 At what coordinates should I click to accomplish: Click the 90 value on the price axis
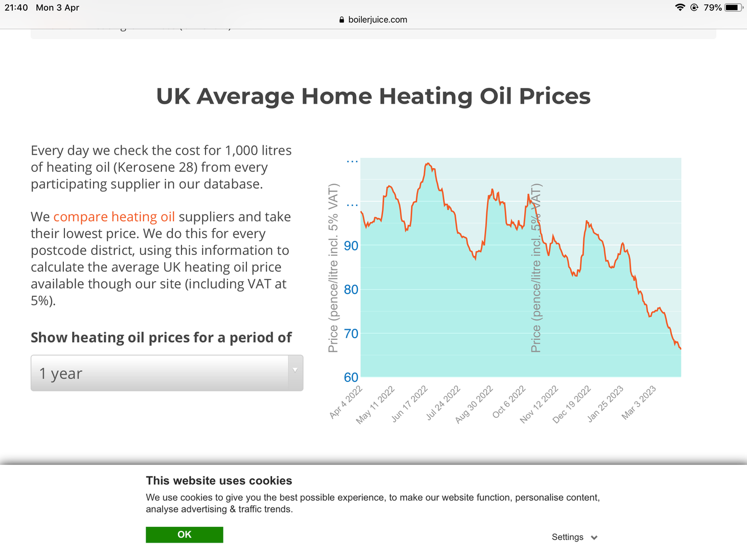tap(351, 246)
